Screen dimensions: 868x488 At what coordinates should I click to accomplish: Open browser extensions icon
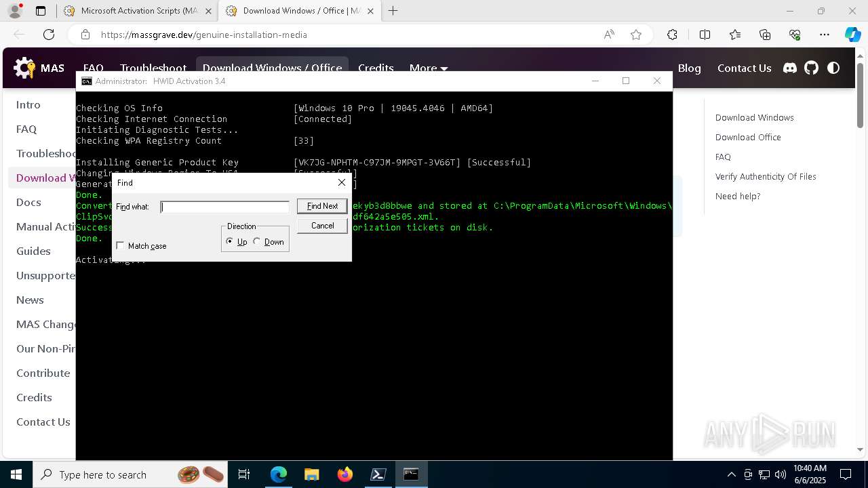coord(672,35)
